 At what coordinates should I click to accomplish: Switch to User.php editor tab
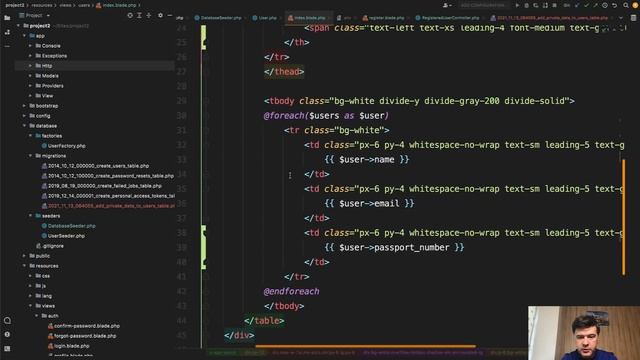point(265,18)
